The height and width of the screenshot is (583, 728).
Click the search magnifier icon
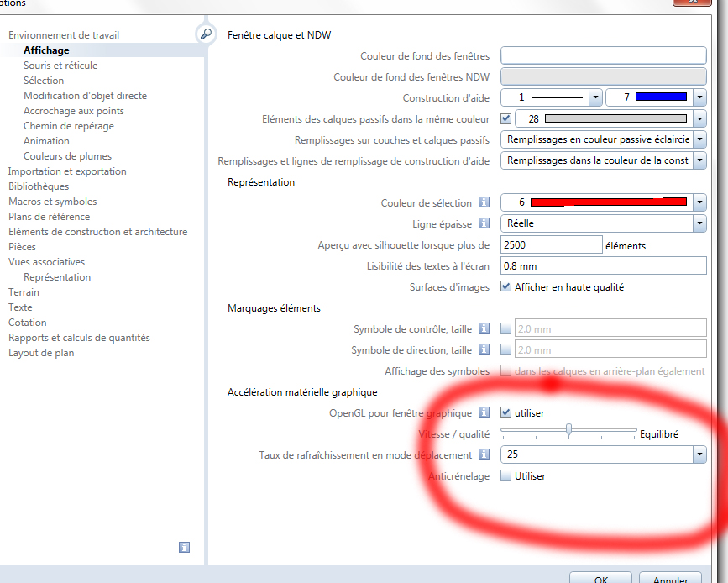pos(206,34)
